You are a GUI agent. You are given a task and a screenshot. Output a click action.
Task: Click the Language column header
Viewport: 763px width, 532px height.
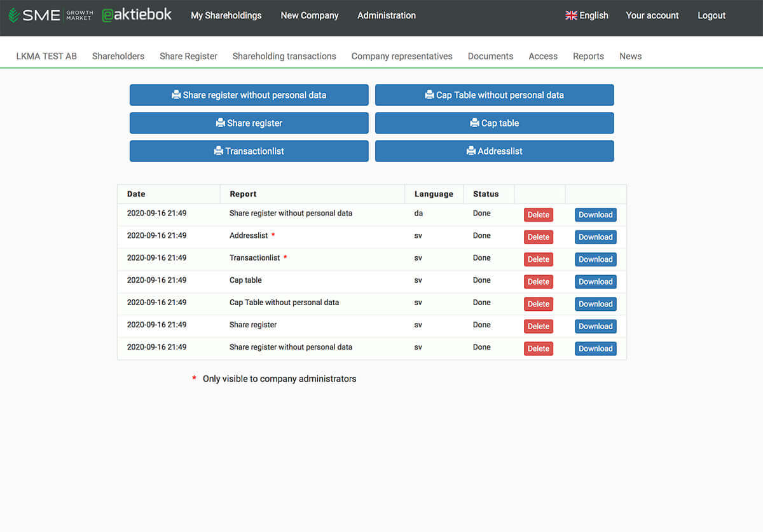[x=434, y=194]
